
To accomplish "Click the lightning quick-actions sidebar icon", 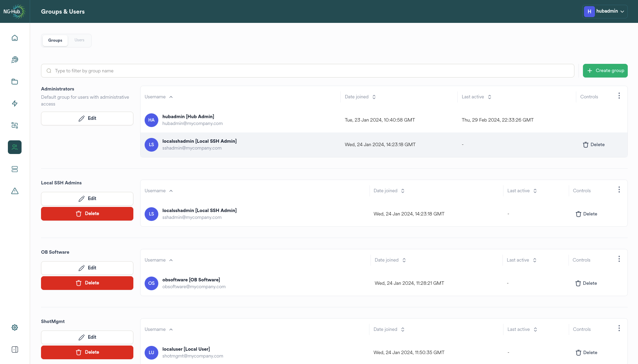I will [x=14, y=103].
